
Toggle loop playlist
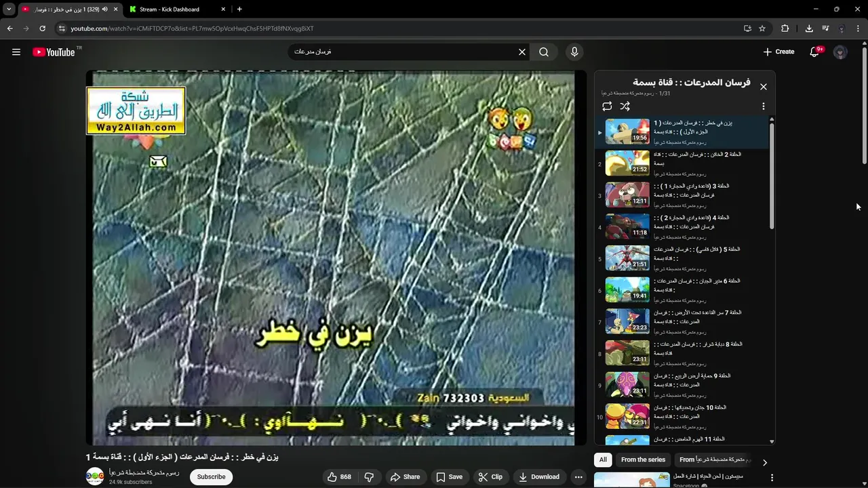click(x=607, y=106)
